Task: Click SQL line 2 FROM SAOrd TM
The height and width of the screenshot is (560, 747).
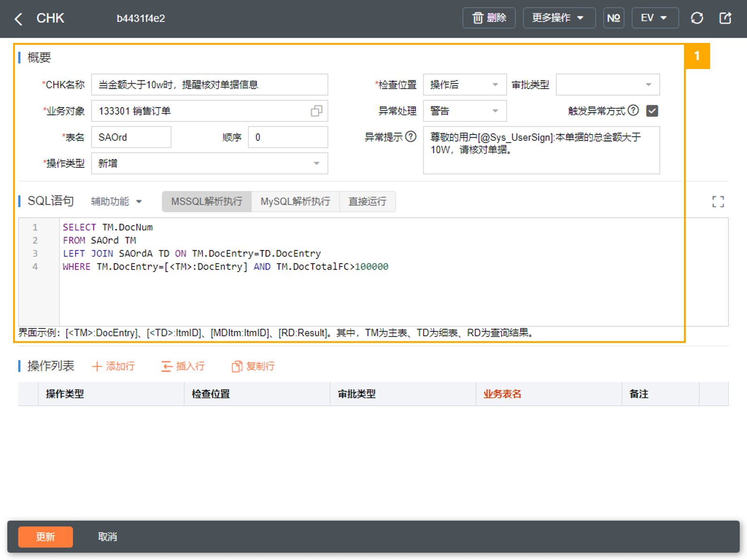Action: click(99, 240)
